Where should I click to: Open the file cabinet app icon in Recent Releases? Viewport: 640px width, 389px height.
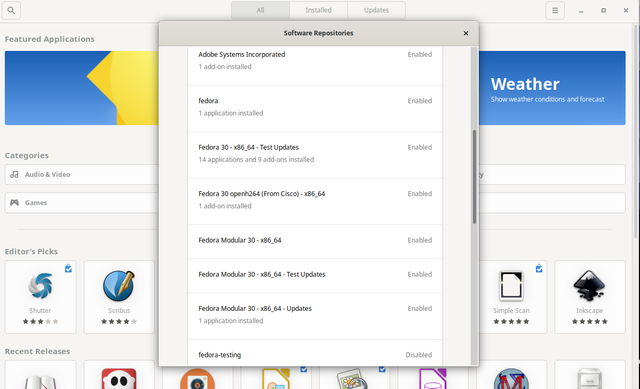pyautogui.click(x=589, y=379)
